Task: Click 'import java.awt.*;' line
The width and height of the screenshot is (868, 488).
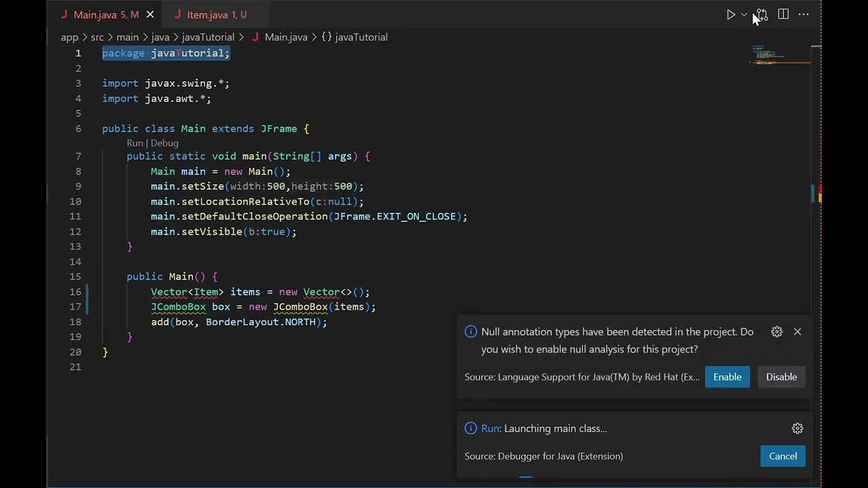Action: (x=157, y=99)
